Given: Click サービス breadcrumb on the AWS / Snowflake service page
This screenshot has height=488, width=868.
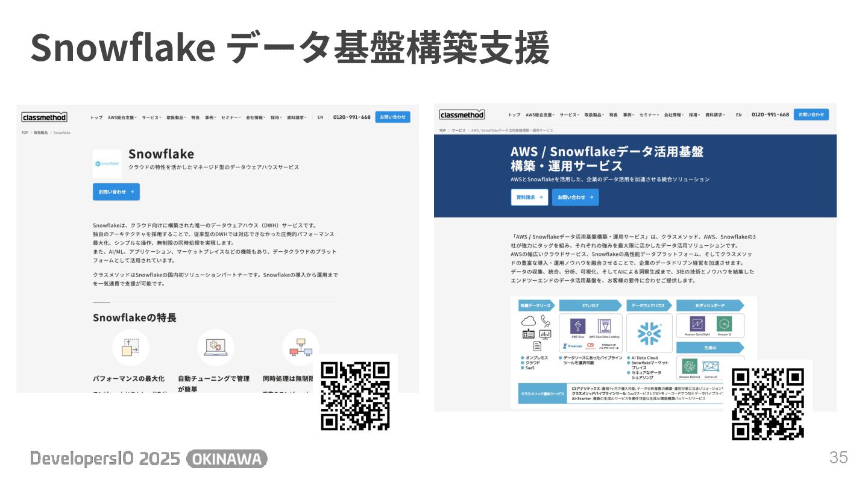Looking at the screenshot, I should tap(459, 130).
